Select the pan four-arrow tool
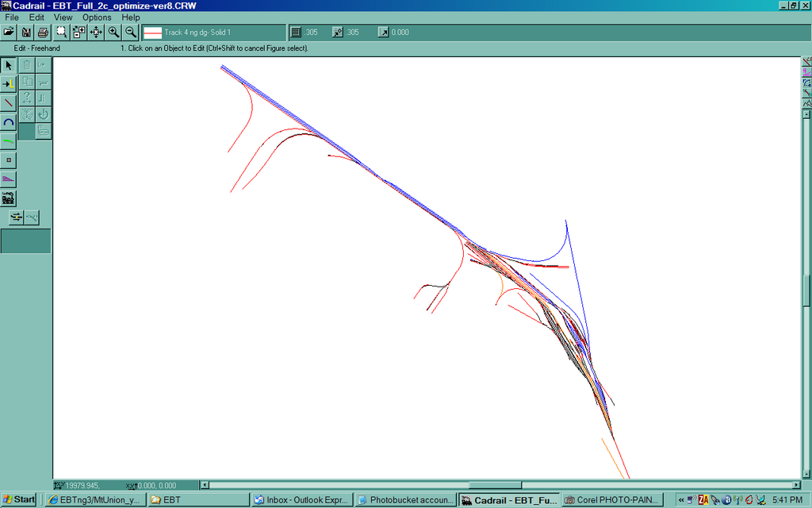812x508 pixels. tap(96, 32)
